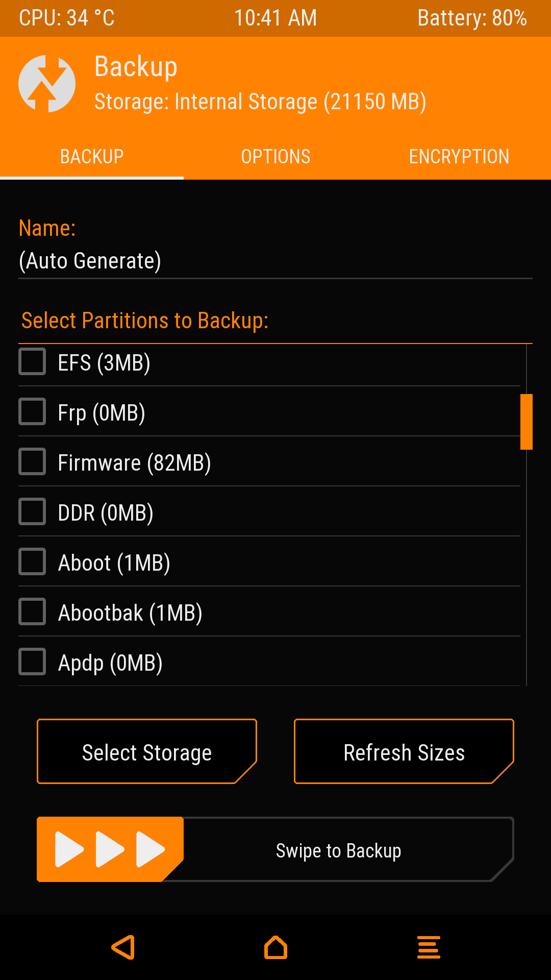Select the DDR (0MB) partition checkbox
551x980 pixels.
pos(32,512)
